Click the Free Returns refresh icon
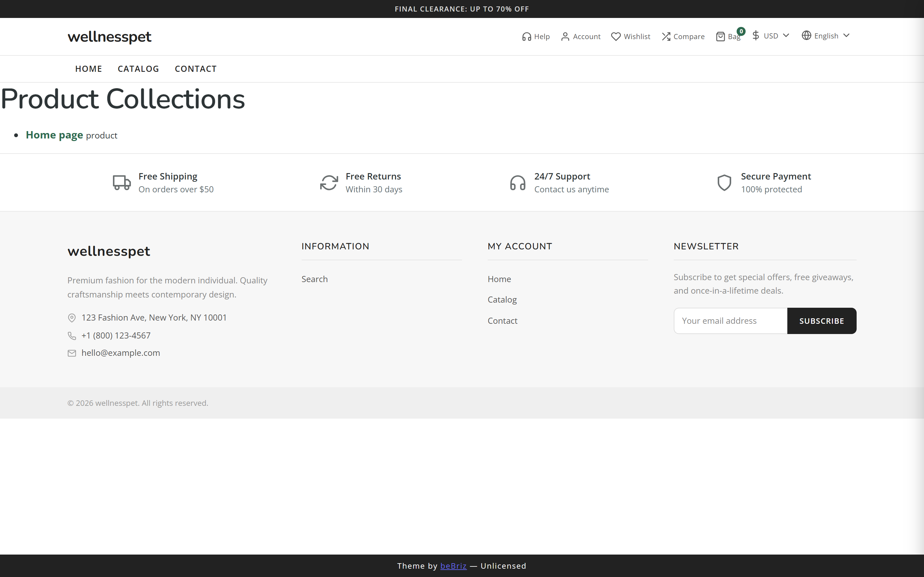The height and width of the screenshot is (577, 924). pos(329,183)
